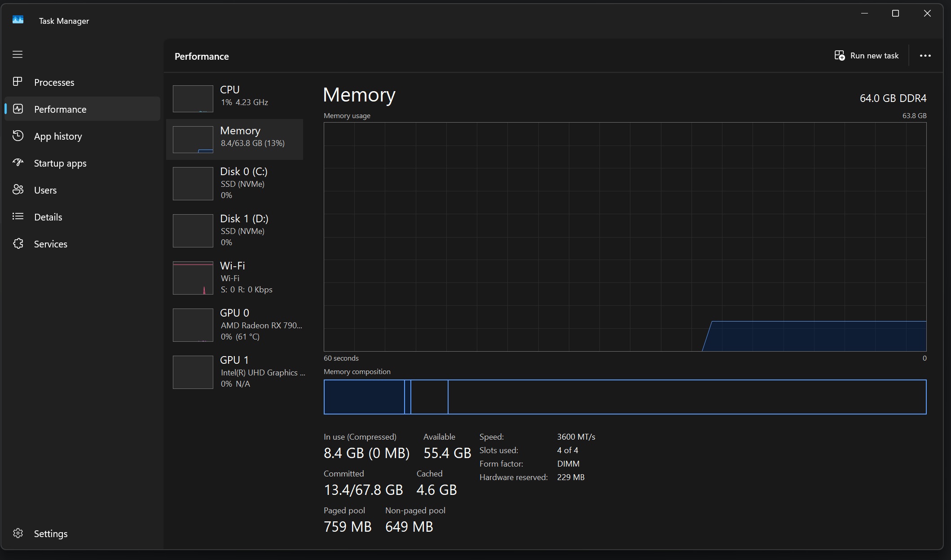This screenshot has width=951, height=560.
Task: Select the GPU 1 mini graph thumbnail
Action: (x=193, y=372)
